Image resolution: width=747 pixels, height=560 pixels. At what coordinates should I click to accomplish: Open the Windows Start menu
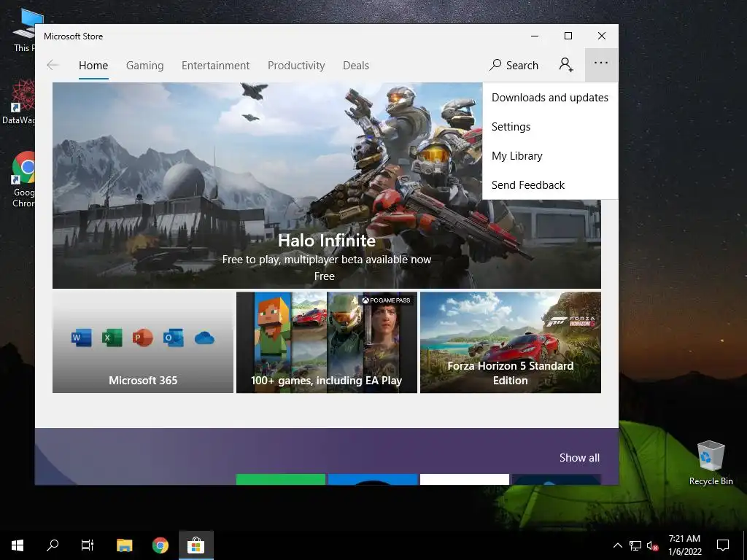click(18, 545)
